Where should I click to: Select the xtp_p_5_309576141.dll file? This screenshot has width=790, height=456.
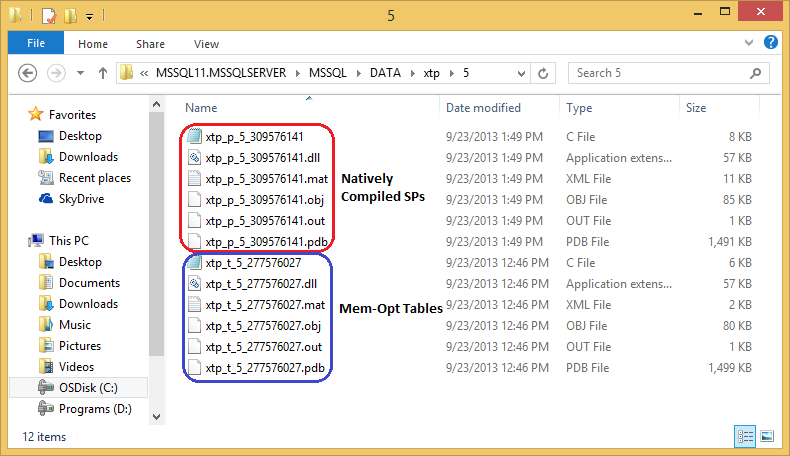(x=262, y=157)
